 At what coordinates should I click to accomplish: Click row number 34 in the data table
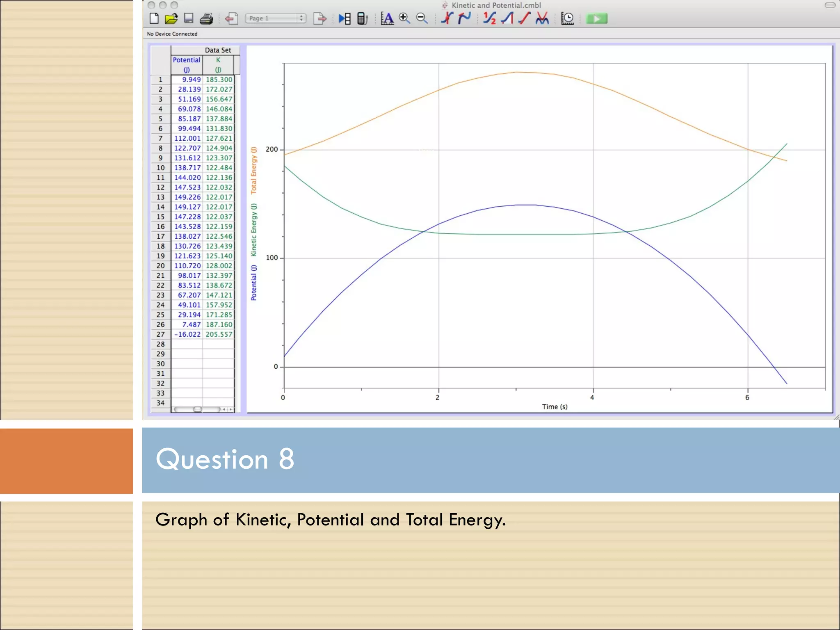coord(161,403)
